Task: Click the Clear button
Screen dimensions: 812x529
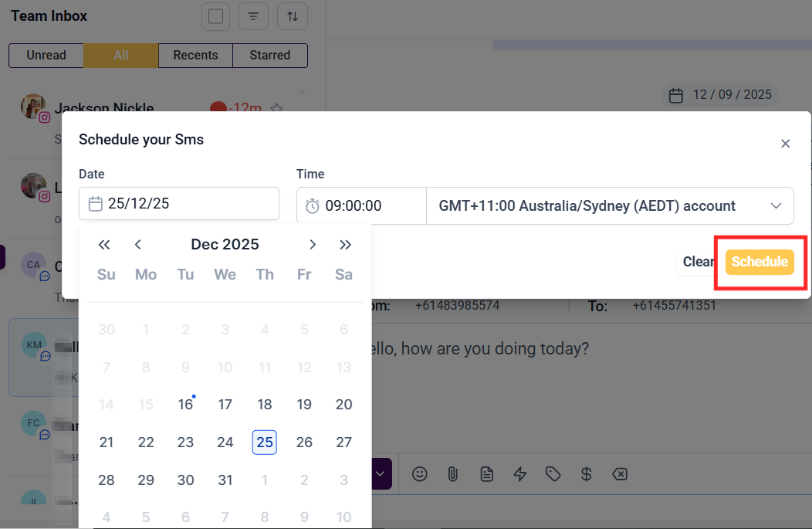Action: pyautogui.click(x=698, y=262)
